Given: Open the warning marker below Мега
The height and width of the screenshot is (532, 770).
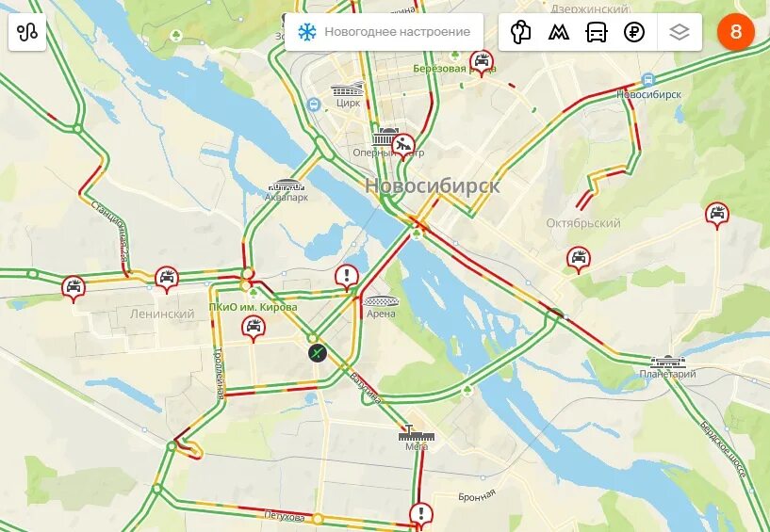Looking at the screenshot, I should 421,515.
